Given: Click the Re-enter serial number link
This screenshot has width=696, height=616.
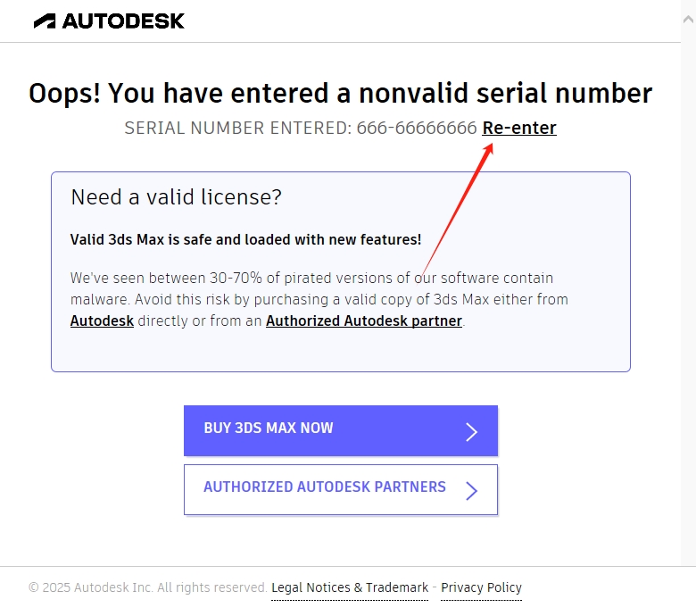Looking at the screenshot, I should [x=519, y=128].
